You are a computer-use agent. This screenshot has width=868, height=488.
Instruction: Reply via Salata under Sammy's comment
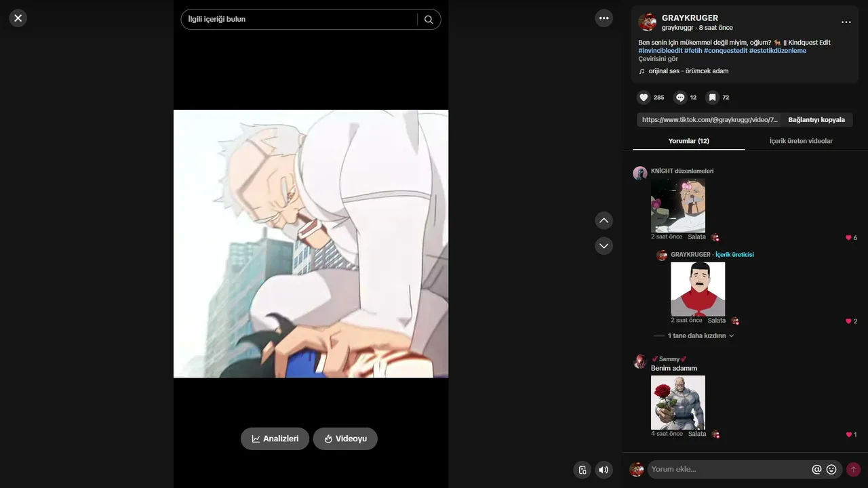[x=696, y=434]
